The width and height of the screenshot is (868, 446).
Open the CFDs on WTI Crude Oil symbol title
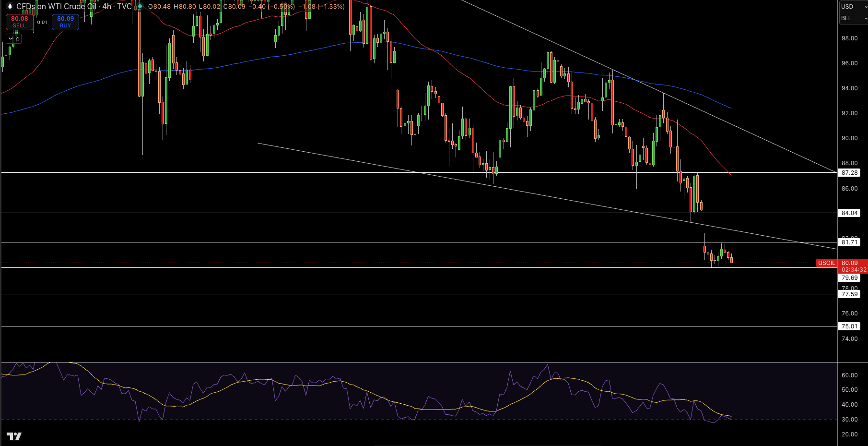[x=57, y=7]
